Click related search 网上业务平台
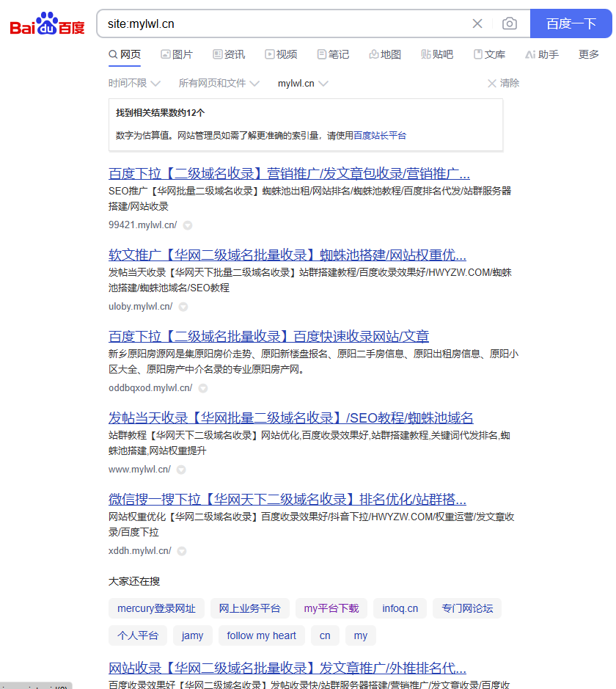Screen dimensions: 616x689 (250, 608)
